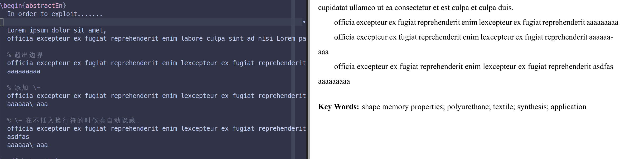Click 'aaaaaa\-aaa' under the 添加 comment
The image size is (644, 159).
pos(27,104)
